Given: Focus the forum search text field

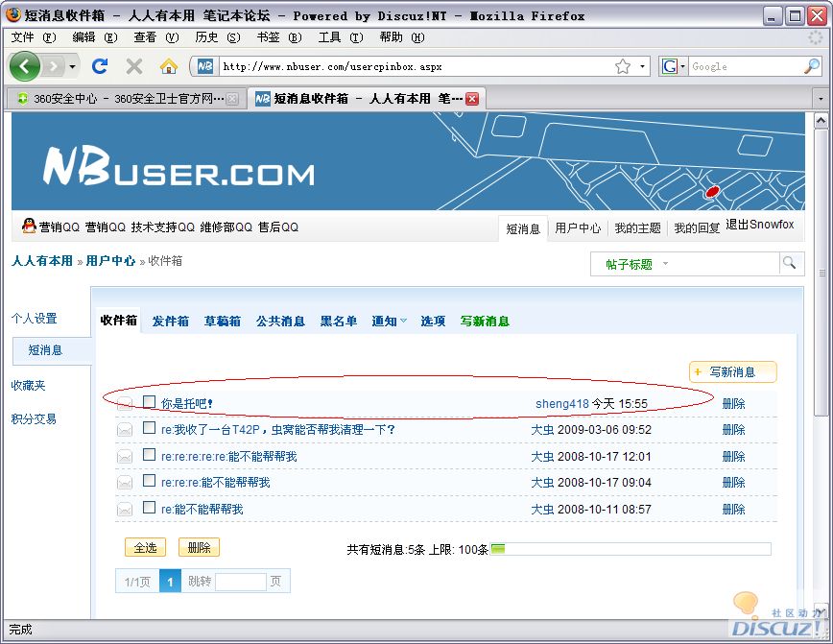Looking at the screenshot, I should click(x=726, y=264).
